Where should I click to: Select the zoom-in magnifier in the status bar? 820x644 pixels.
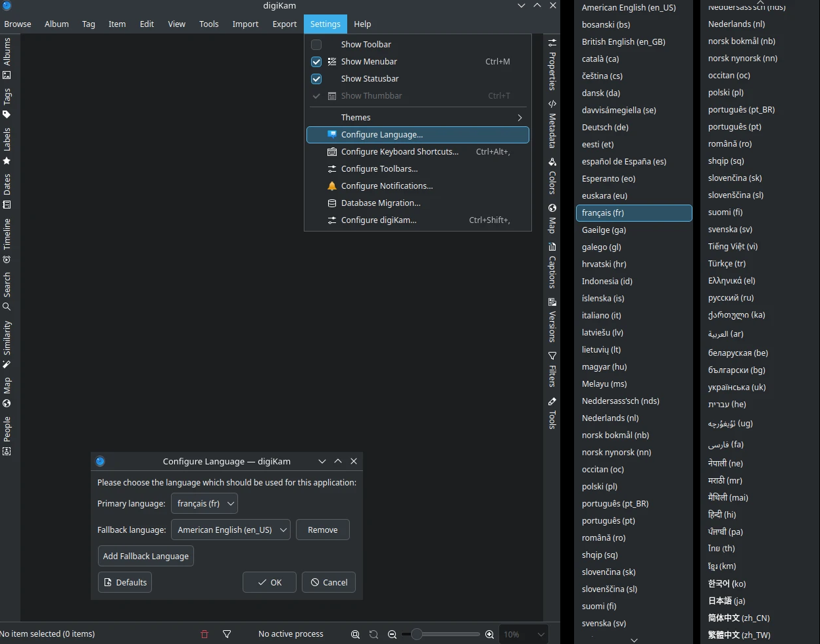[489, 633]
